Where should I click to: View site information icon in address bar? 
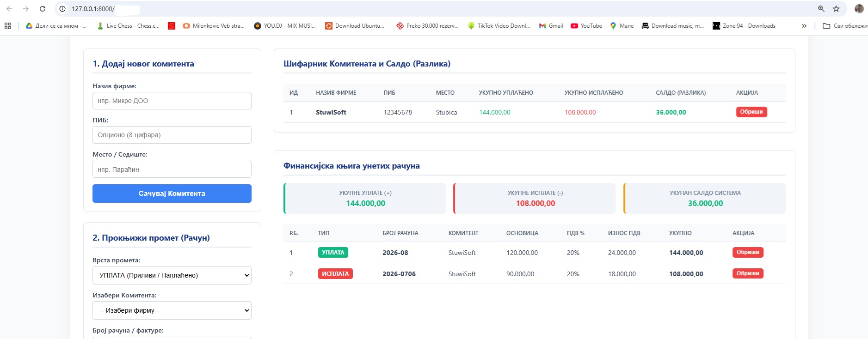click(63, 9)
